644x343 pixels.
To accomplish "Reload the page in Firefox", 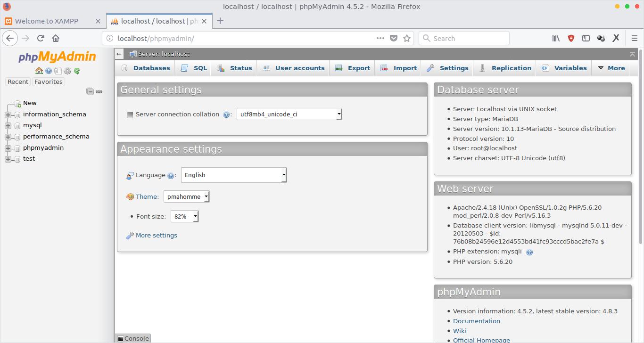I will coord(41,38).
